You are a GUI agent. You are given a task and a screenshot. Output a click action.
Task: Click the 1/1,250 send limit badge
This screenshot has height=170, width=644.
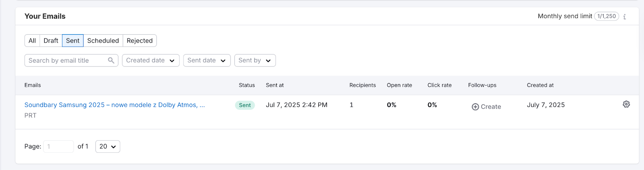(x=606, y=16)
